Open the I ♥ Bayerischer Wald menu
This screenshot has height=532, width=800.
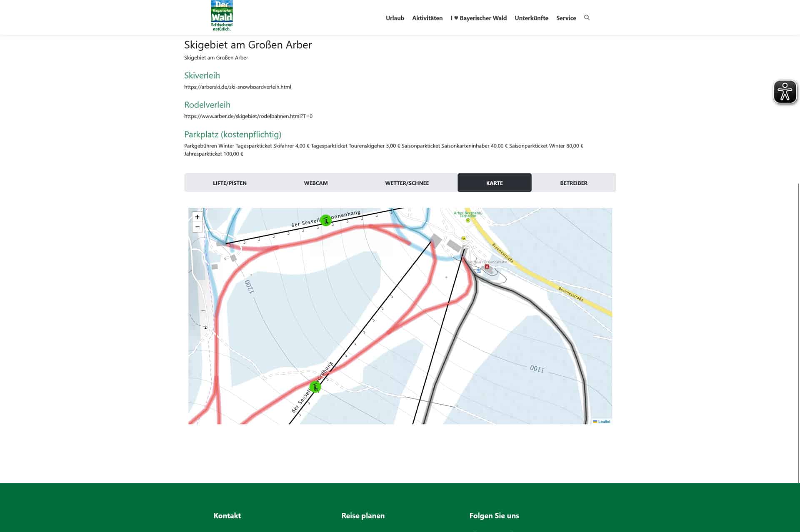478,18
